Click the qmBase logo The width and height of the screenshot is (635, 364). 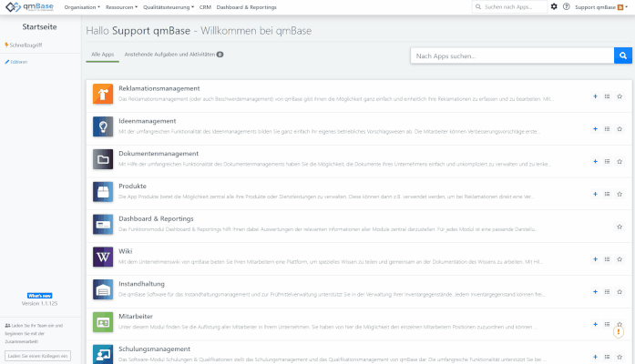tap(29, 7)
